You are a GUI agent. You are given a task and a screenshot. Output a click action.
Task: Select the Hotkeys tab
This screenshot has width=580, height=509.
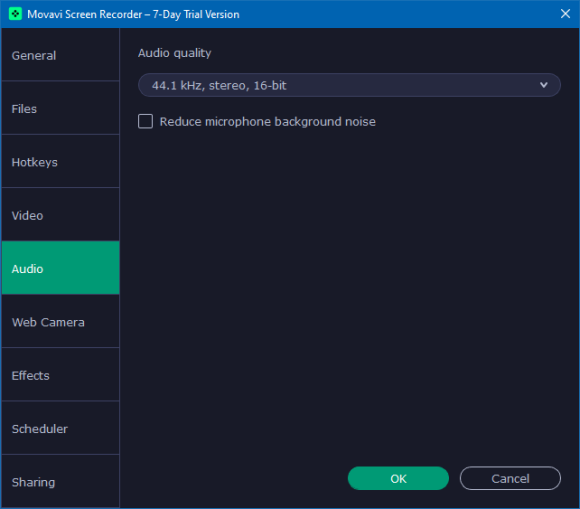point(61,161)
